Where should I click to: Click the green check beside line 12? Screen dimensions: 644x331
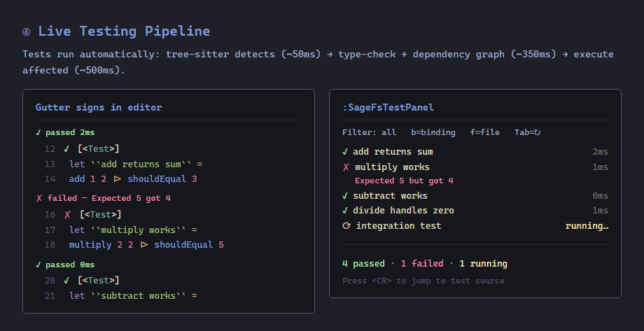point(66,148)
